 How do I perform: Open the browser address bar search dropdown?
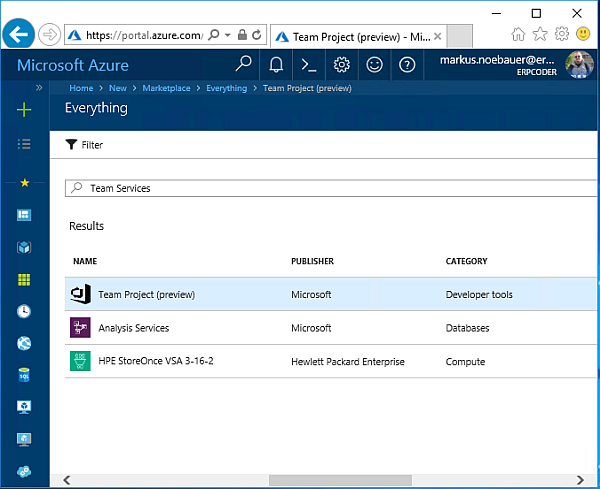[228, 35]
